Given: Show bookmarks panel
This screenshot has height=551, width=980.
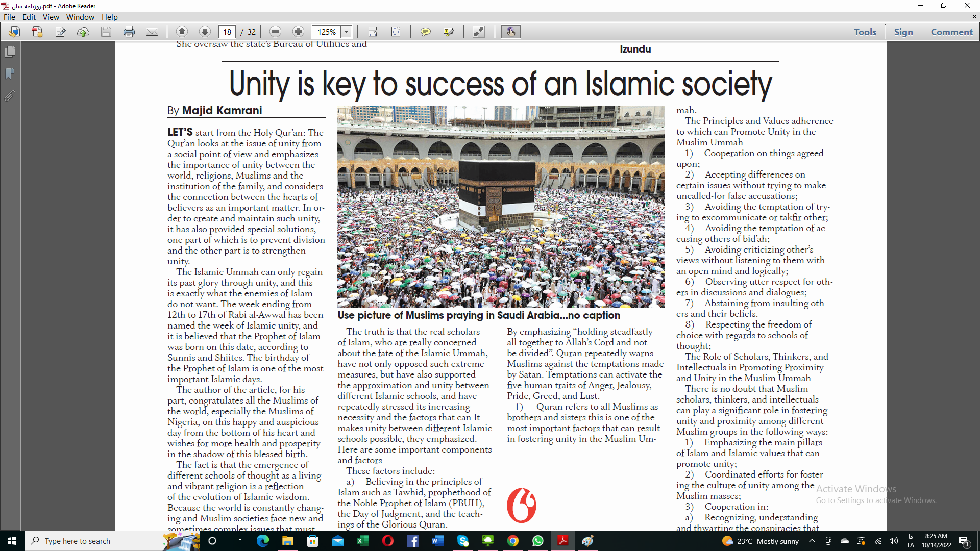Looking at the screenshot, I should pos(10,74).
